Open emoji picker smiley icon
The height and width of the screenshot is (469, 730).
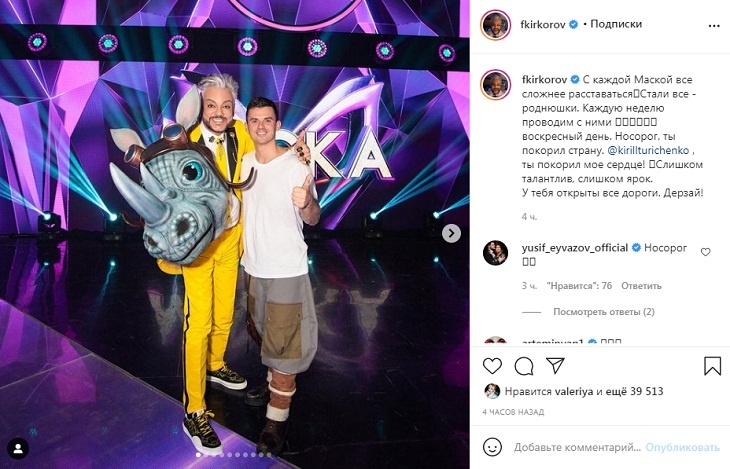click(x=492, y=447)
